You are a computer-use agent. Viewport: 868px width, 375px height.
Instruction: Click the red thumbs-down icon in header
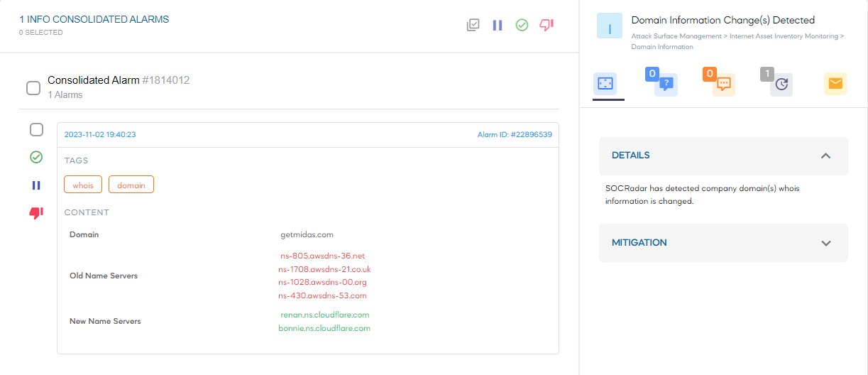tap(546, 25)
